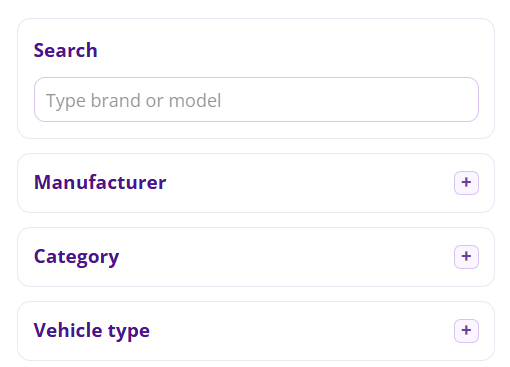Expand the Category filter with plus icon
The height and width of the screenshot is (367, 510).
click(x=466, y=257)
